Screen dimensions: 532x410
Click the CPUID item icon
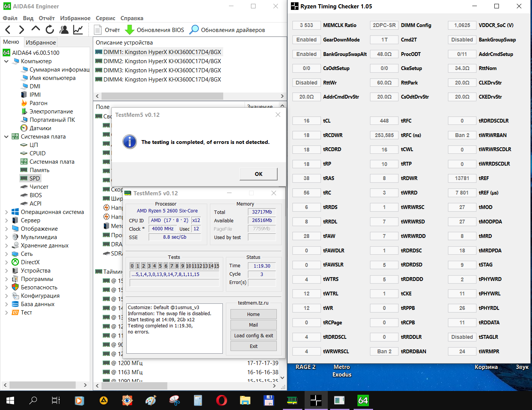tap(24, 153)
